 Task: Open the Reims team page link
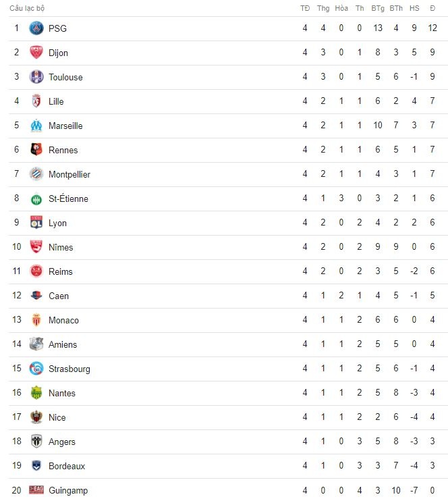61,271
